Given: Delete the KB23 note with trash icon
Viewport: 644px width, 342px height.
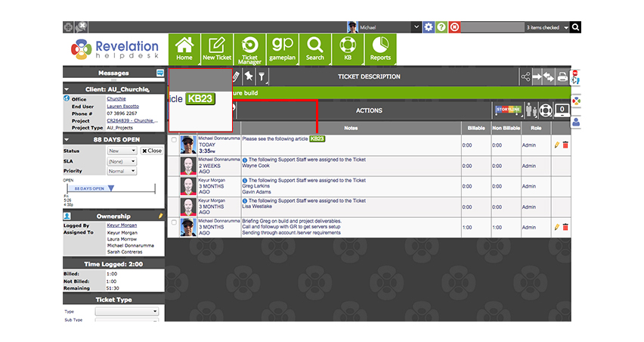Looking at the screenshot, I should 565,145.
